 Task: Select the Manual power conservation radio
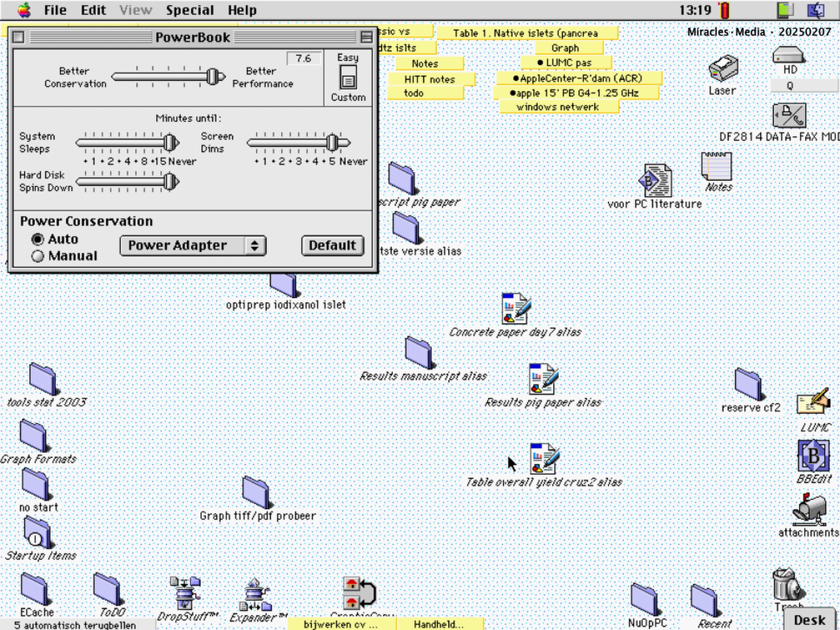point(38,256)
